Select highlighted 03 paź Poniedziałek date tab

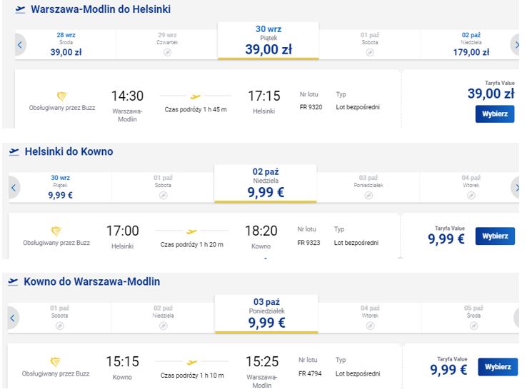pyautogui.click(x=266, y=314)
